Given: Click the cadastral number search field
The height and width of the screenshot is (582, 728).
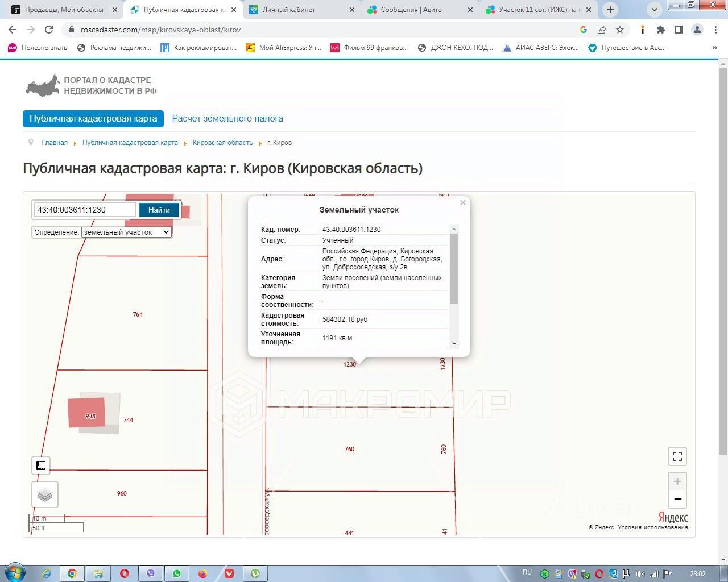Looking at the screenshot, I should click(85, 210).
